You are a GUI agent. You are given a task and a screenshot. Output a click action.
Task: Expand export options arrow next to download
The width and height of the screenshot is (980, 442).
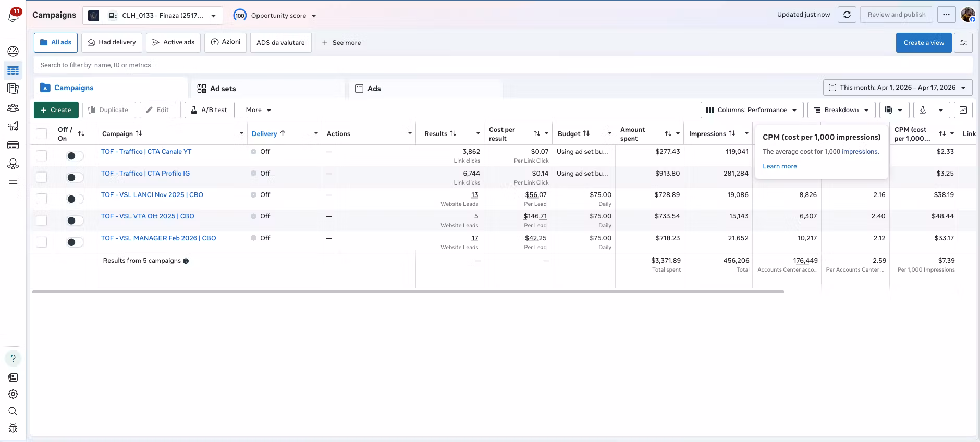tap(941, 110)
